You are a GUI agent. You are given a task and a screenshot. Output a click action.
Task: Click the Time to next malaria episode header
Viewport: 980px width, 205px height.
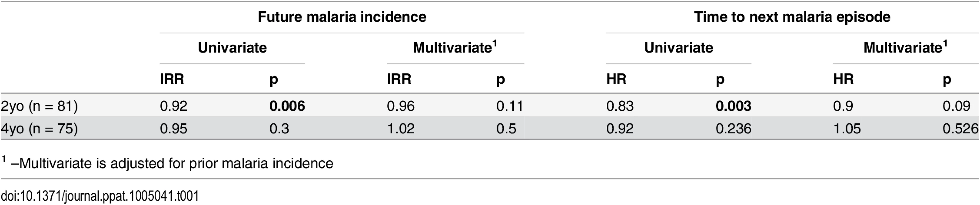coord(792,17)
